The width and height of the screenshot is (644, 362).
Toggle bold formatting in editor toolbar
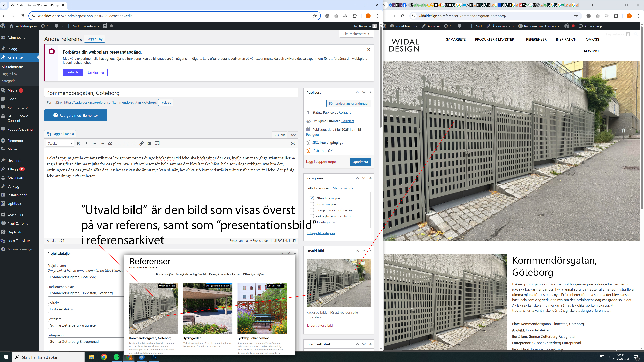click(x=78, y=143)
